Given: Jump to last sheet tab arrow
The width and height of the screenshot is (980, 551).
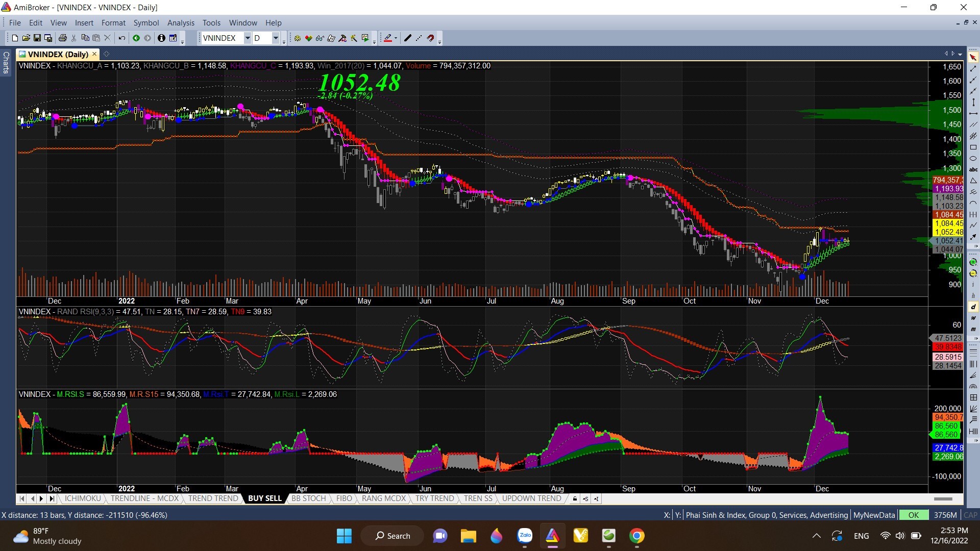Looking at the screenshot, I should [x=52, y=498].
